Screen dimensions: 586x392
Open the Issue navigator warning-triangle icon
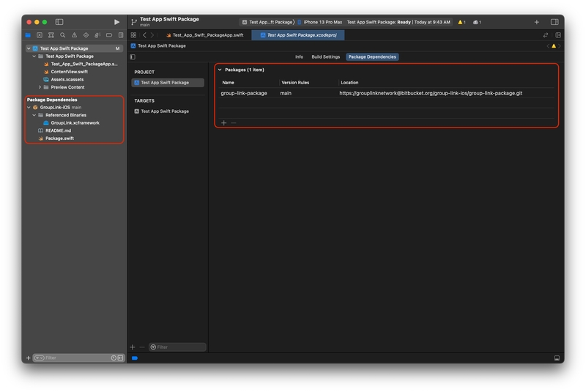pos(74,35)
